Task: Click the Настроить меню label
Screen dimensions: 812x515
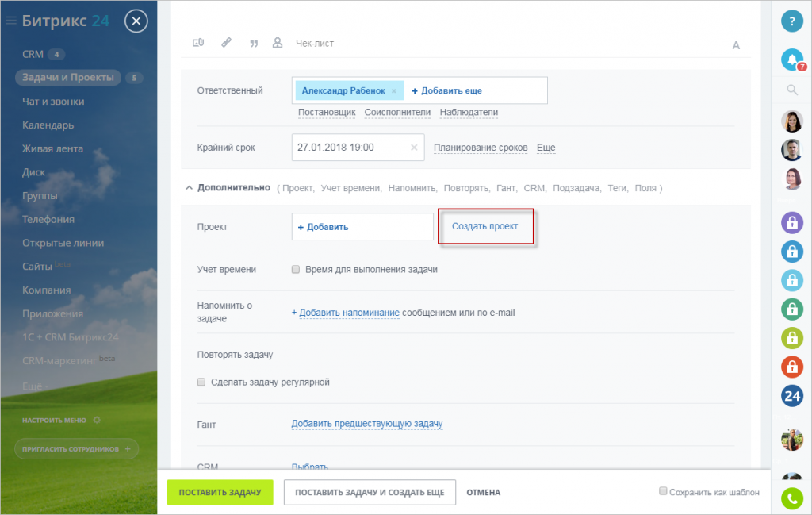Action: 54,421
